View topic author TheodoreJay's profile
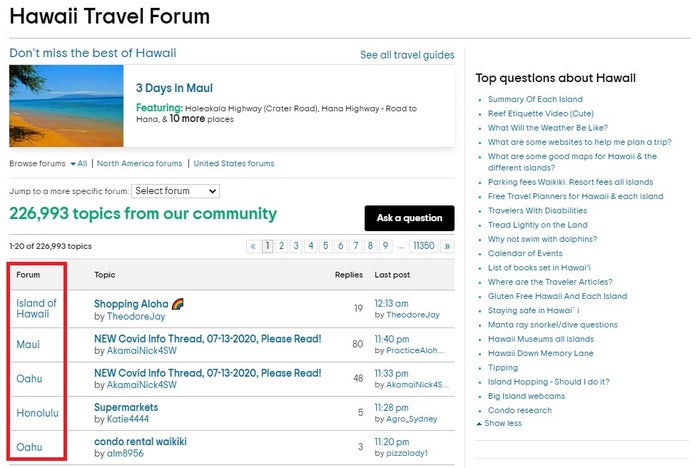Viewport: 700px width, 468px height. 136,317
